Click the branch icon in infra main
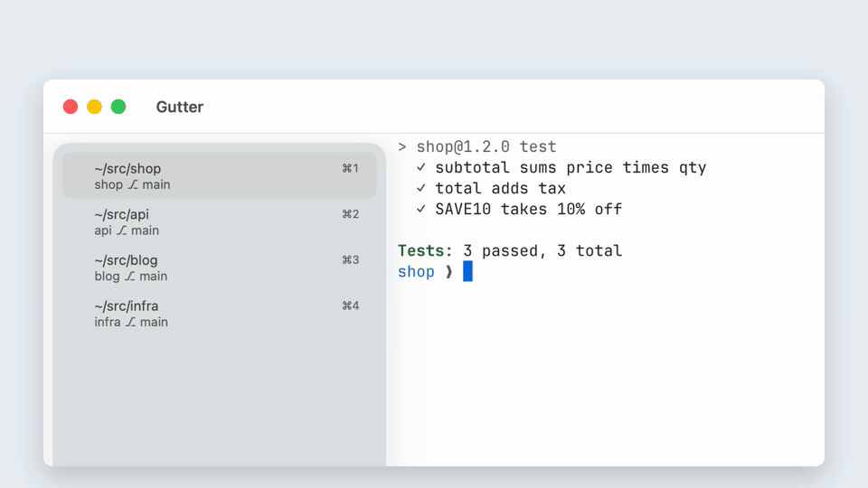The width and height of the screenshot is (868, 488). [x=130, y=323]
